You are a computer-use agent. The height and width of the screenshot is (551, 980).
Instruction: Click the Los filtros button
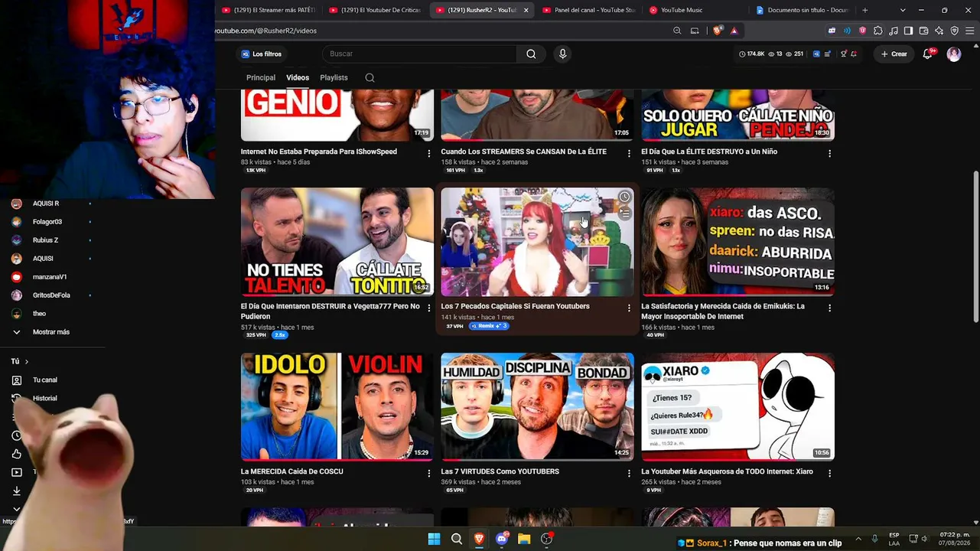(x=262, y=54)
